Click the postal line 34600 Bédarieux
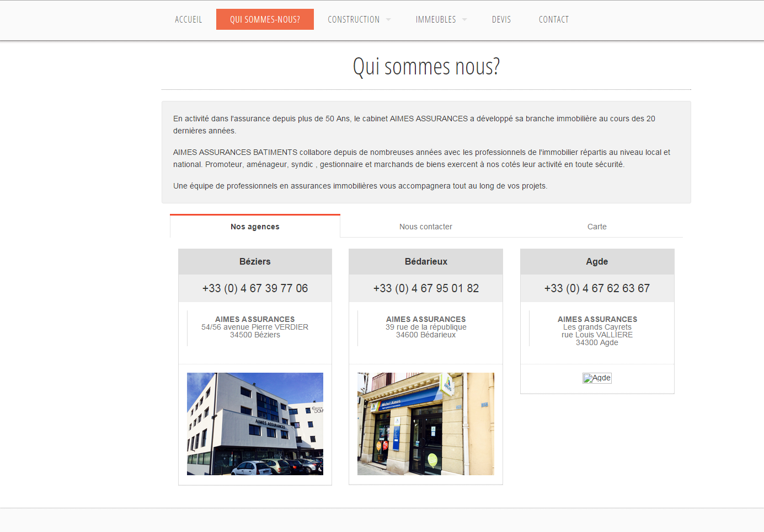The width and height of the screenshot is (764, 532). click(x=426, y=335)
